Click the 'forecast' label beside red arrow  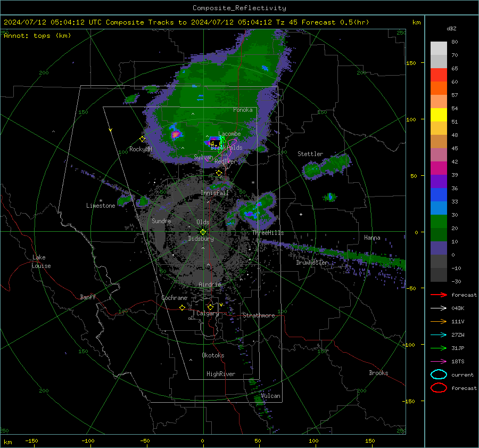click(x=464, y=295)
